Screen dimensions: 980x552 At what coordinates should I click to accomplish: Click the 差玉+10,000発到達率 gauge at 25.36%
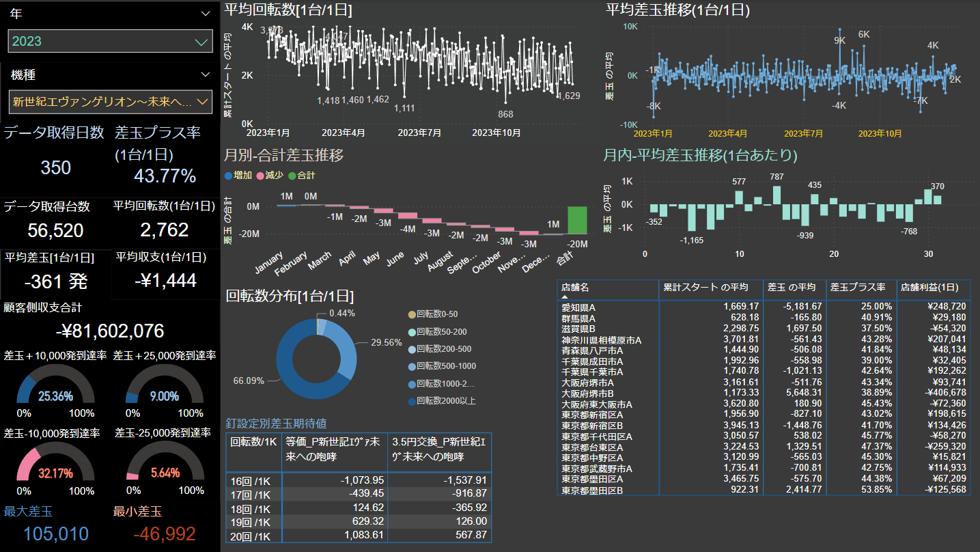[x=55, y=389]
